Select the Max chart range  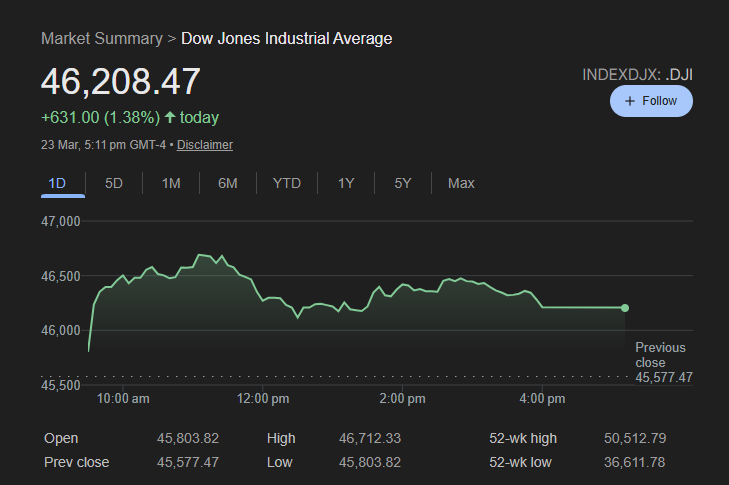point(461,183)
